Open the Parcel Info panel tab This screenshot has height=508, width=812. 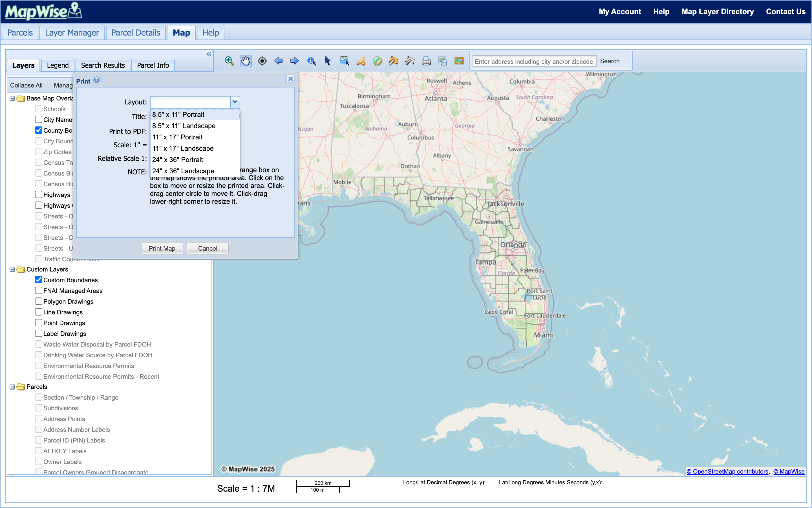click(x=153, y=65)
